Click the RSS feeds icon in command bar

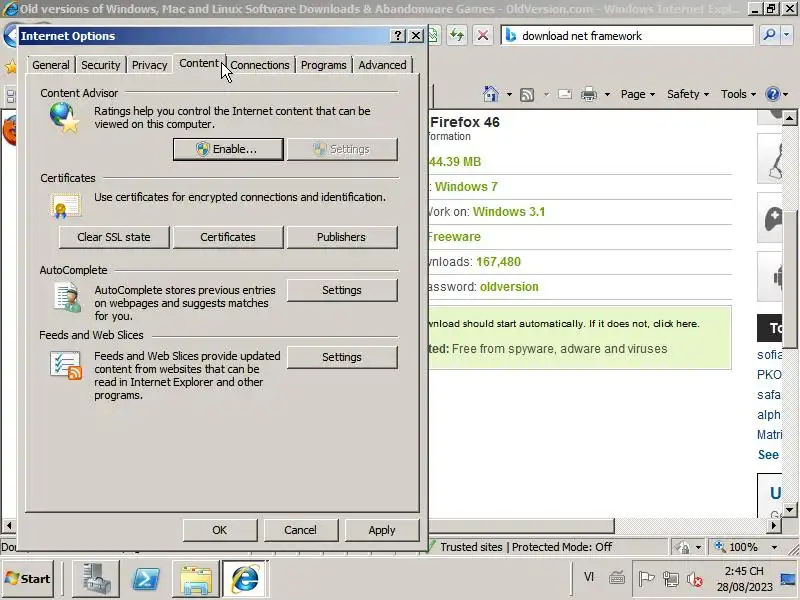[527, 94]
